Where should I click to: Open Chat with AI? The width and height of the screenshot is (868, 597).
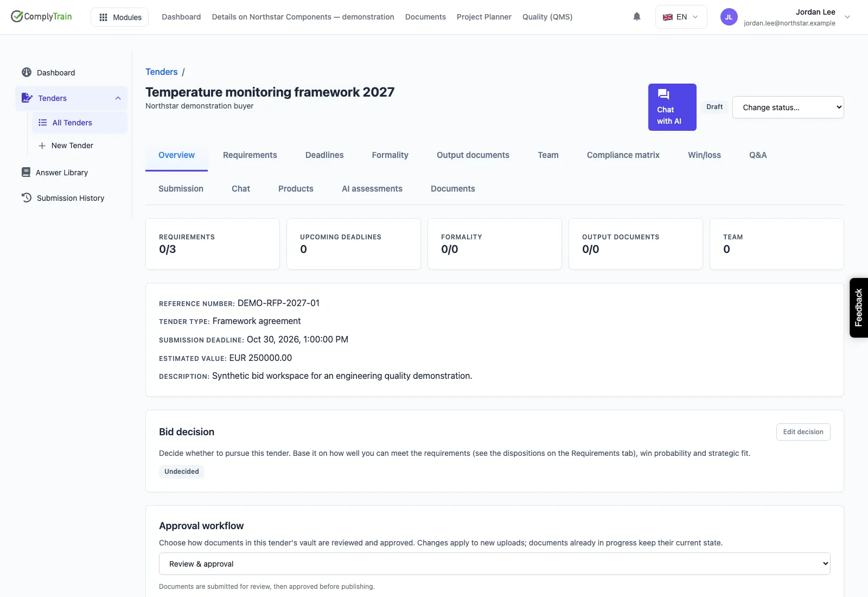click(672, 107)
